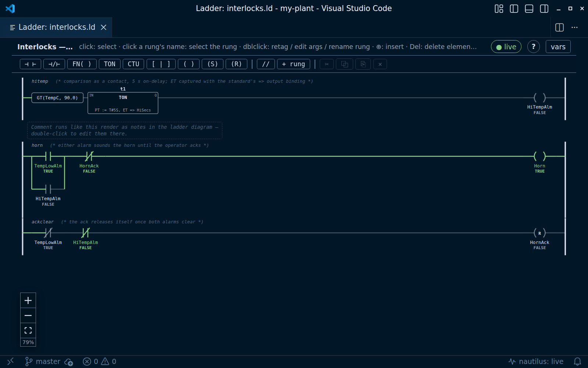The image size is (588, 368).
Task: Open the vars panel
Action: coord(558,47)
